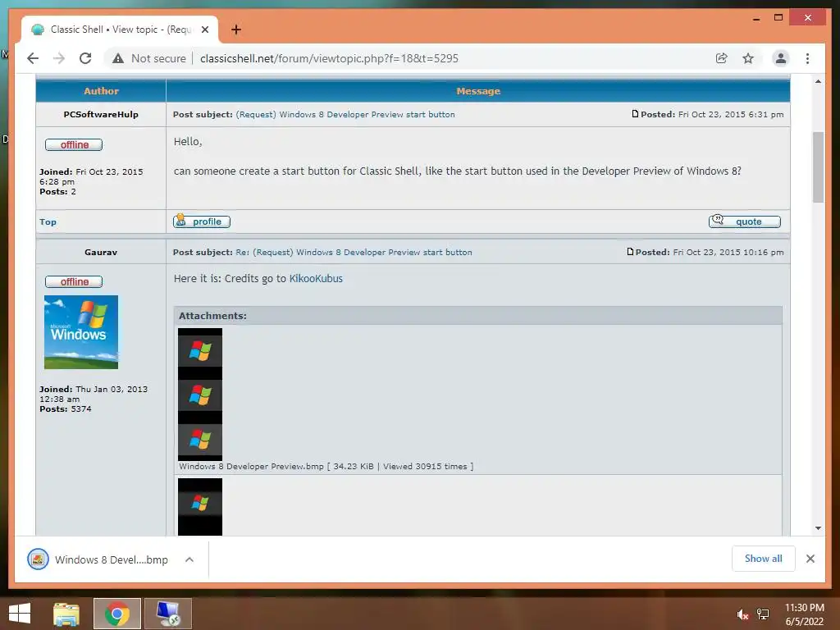Open Re: (Request) post subject link
Viewport: 840px width, 630px height.
(354, 252)
